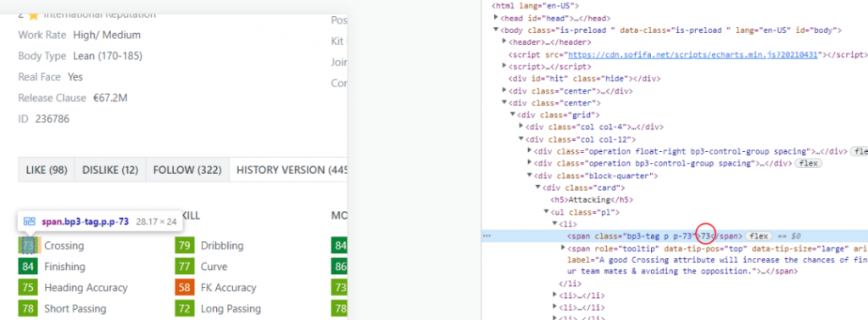Screen dimensions: 868x320
Task: Click the orange 58 FK Accuracy badge
Action: (x=184, y=288)
